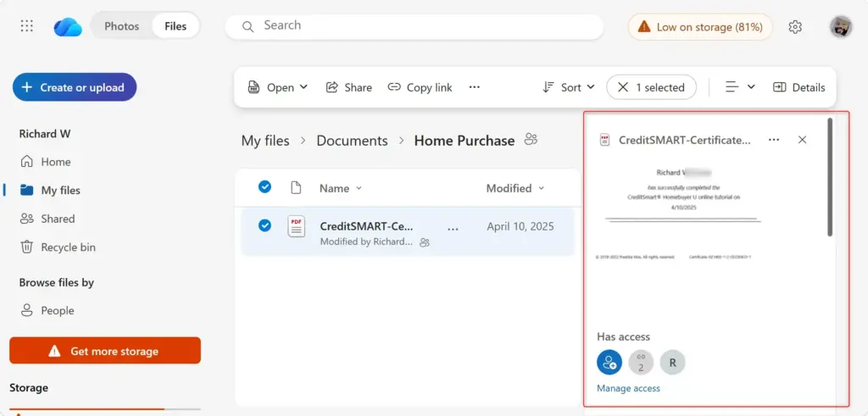Image resolution: width=868 pixels, height=416 pixels.
Task: Sort by Modified column header
Action: [x=515, y=188]
